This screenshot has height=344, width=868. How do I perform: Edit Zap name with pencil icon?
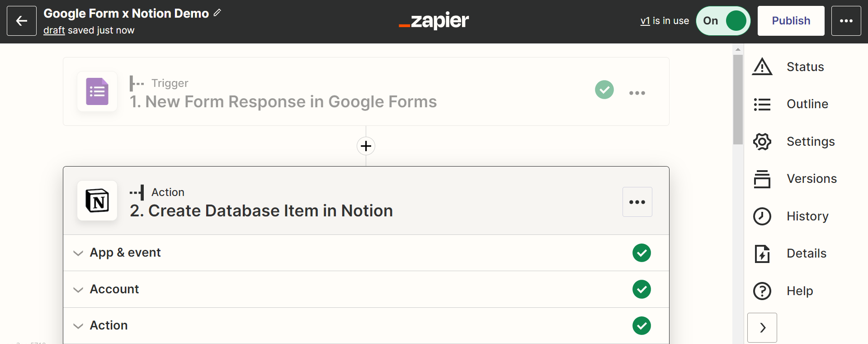coord(217,13)
